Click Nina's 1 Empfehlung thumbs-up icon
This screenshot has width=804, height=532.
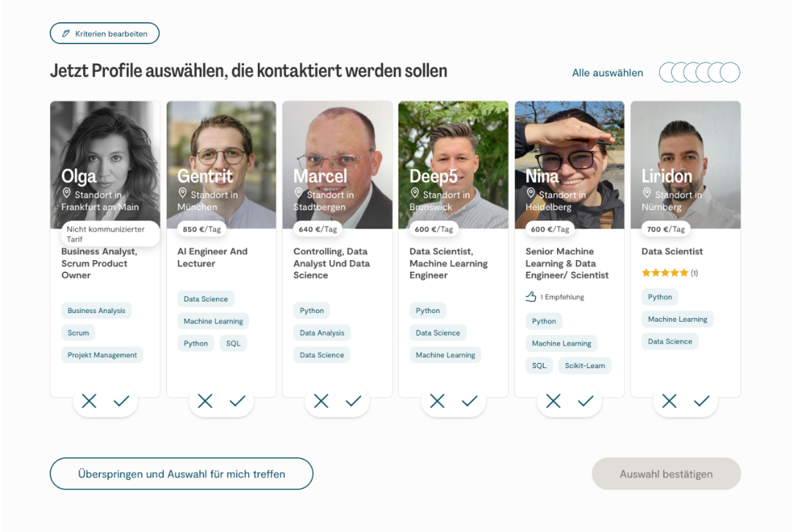pyautogui.click(x=531, y=297)
